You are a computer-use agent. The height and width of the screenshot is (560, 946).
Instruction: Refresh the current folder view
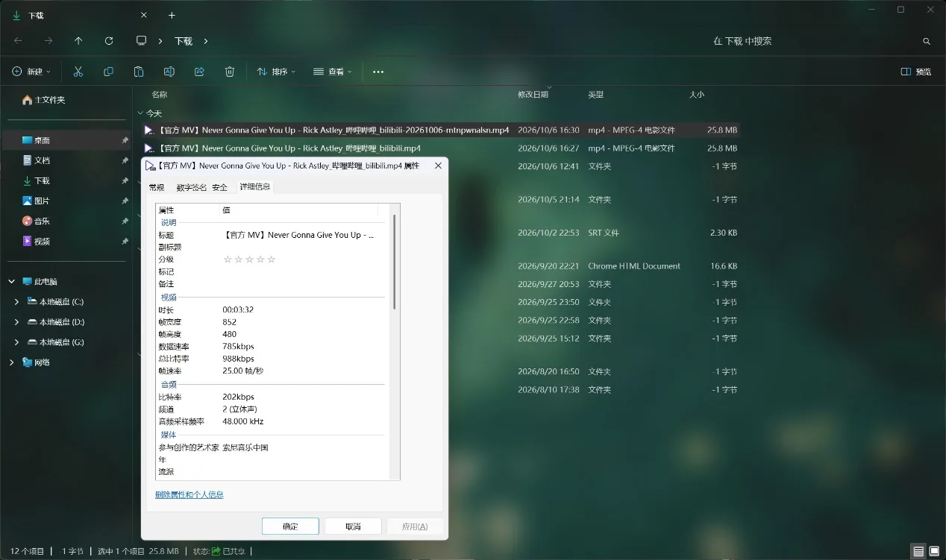[109, 41]
